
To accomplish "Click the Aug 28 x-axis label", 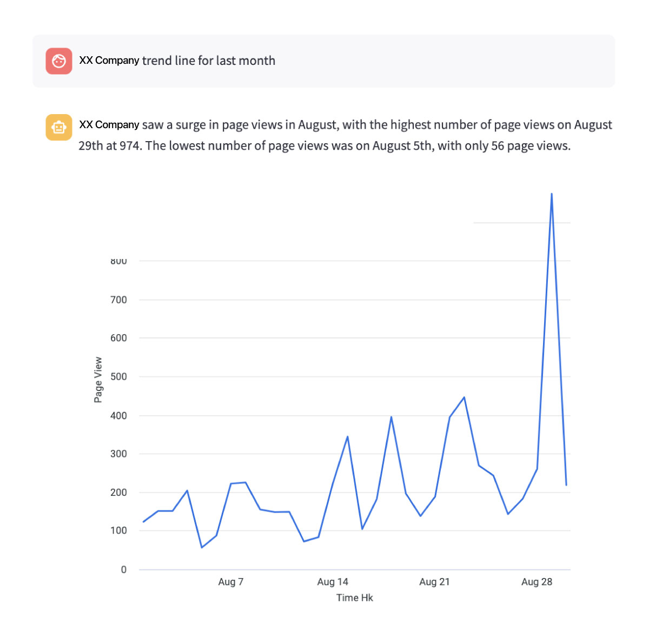I will [537, 582].
